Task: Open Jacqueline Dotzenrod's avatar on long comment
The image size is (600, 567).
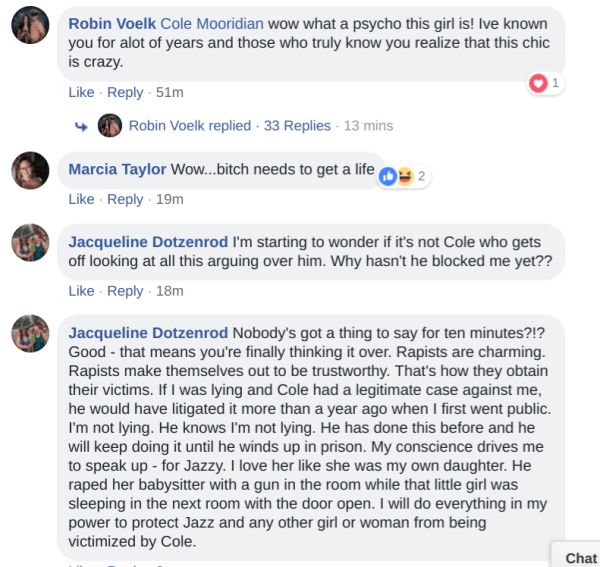Action: pos(31,333)
